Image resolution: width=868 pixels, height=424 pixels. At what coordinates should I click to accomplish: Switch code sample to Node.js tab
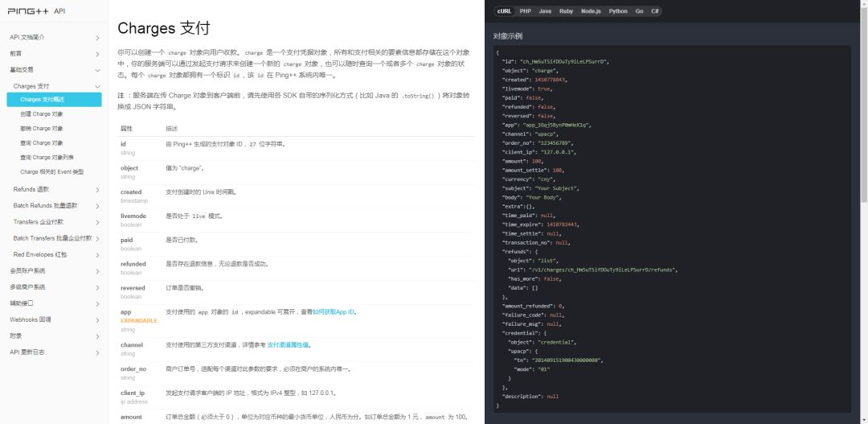coord(591,11)
